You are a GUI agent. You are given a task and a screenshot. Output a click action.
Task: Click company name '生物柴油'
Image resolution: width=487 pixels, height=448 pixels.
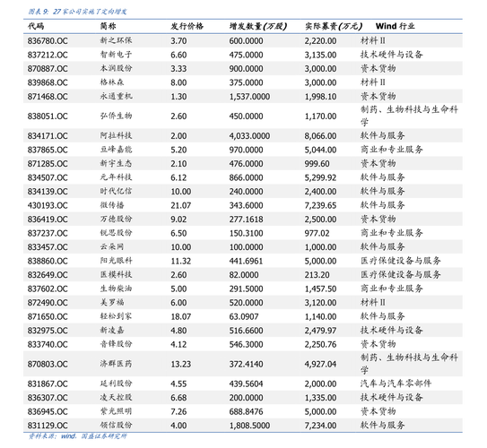tap(116, 289)
